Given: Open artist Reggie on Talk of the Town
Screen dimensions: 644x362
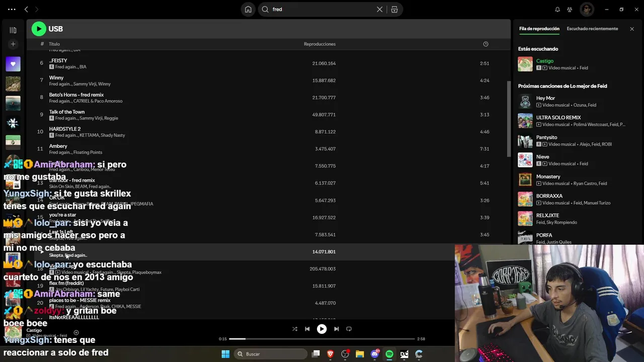Looking at the screenshot, I should tap(111, 118).
